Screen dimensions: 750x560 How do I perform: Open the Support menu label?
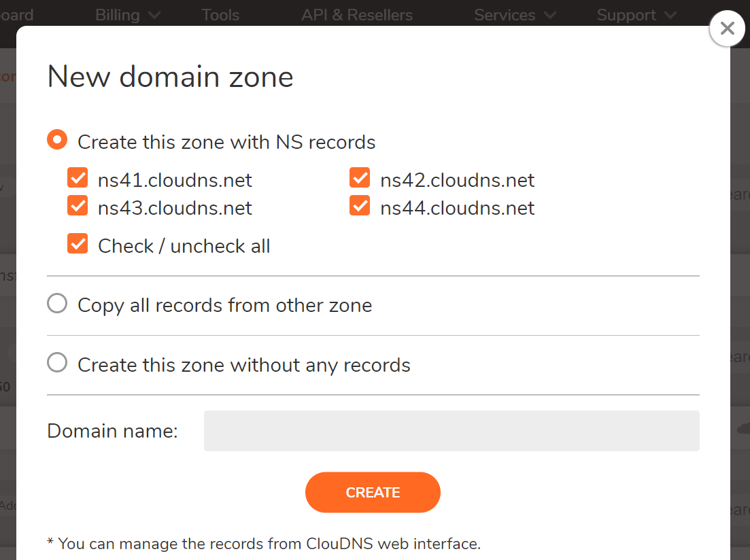(626, 15)
